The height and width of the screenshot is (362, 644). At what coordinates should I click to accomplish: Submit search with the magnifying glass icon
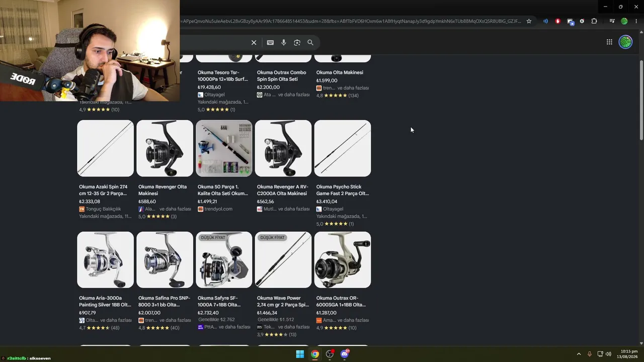pyautogui.click(x=310, y=43)
